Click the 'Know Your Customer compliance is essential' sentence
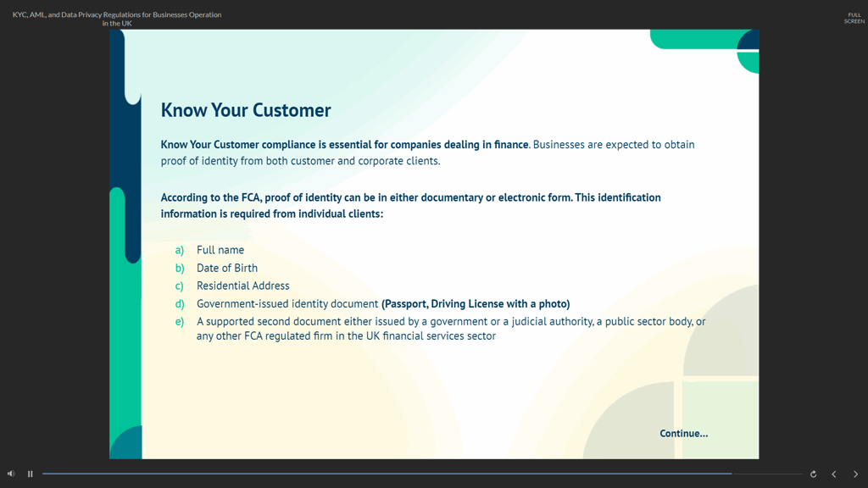 point(344,144)
